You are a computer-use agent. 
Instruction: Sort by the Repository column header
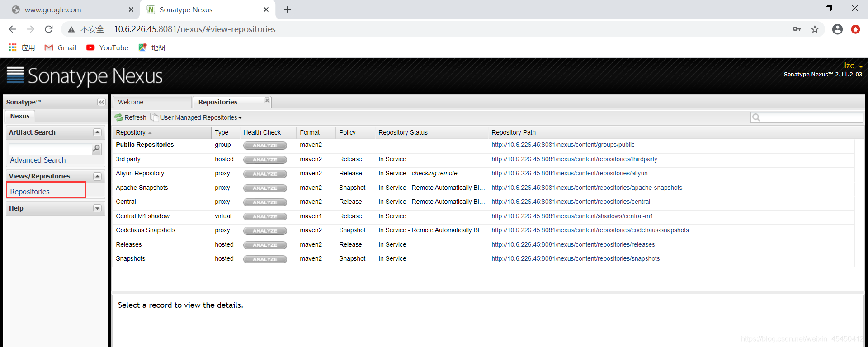(162, 132)
